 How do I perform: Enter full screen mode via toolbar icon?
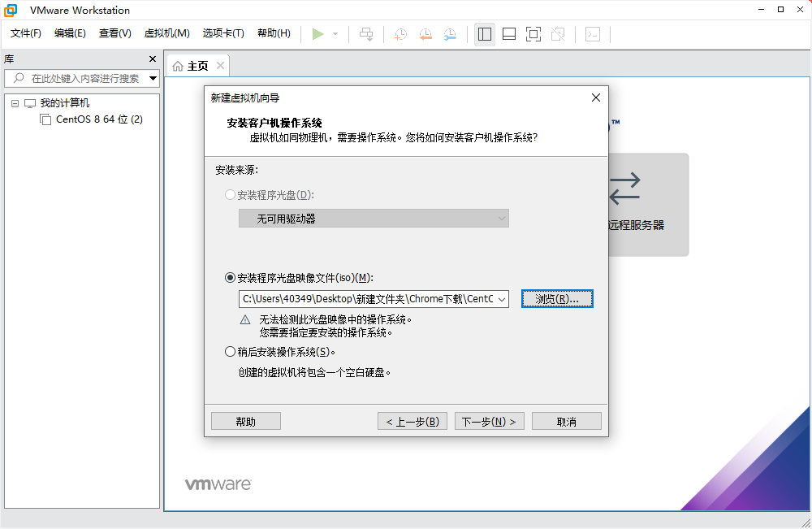pyautogui.click(x=533, y=33)
